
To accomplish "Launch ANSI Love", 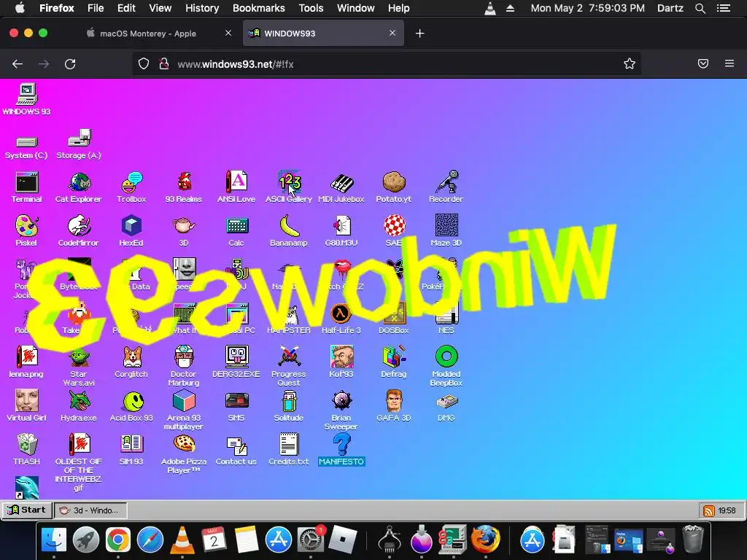I will (x=236, y=187).
